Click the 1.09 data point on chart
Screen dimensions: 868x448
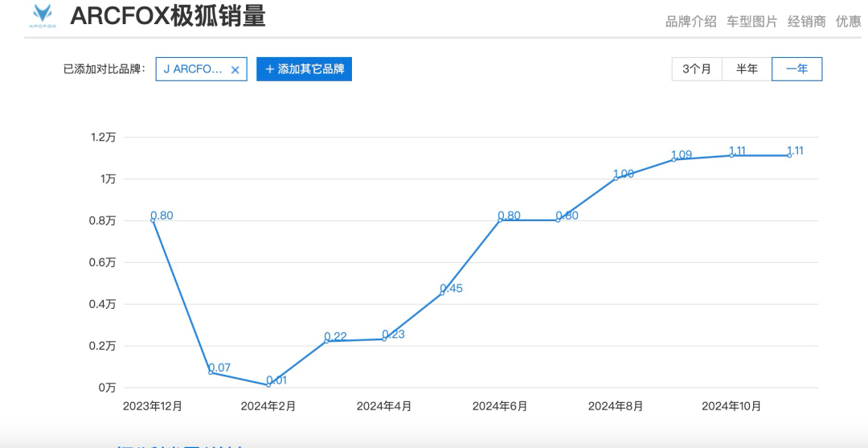(x=674, y=159)
